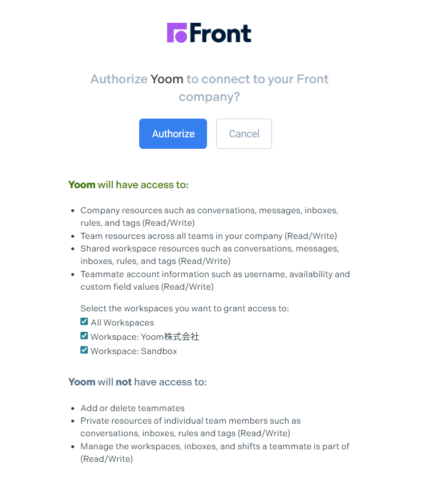The width and height of the screenshot is (422, 504).
Task: Click the purple Front logo icon
Action: (x=177, y=32)
